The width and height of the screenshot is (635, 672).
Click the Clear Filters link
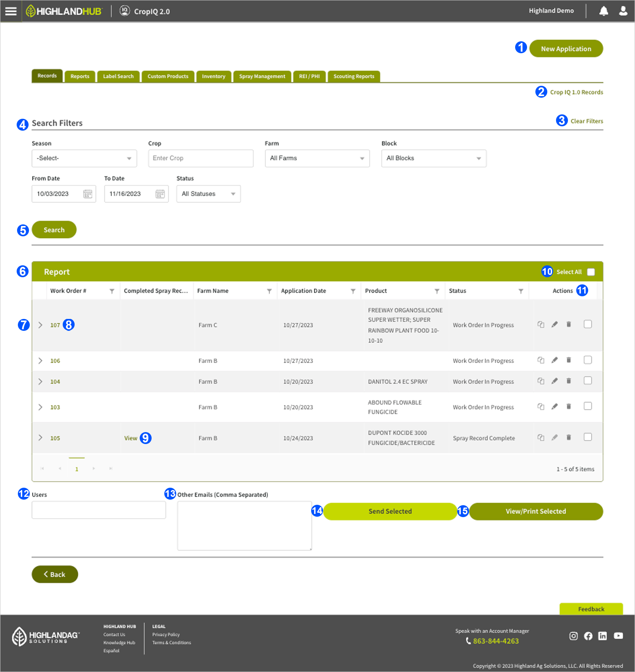point(587,121)
